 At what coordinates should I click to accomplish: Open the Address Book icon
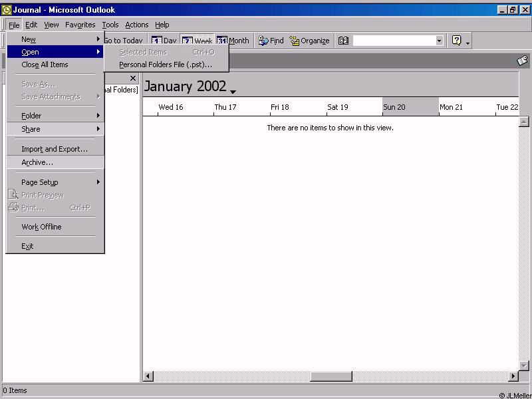(343, 41)
